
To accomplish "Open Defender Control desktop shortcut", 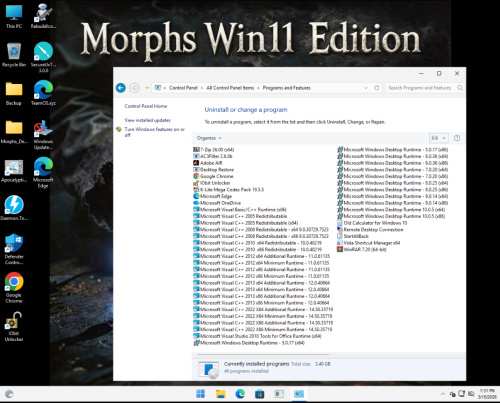I will pyautogui.click(x=14, y=249).
